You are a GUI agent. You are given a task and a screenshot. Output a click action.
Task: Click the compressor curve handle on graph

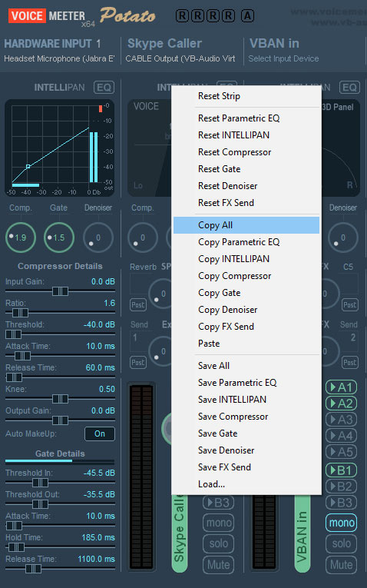(28, 166)
